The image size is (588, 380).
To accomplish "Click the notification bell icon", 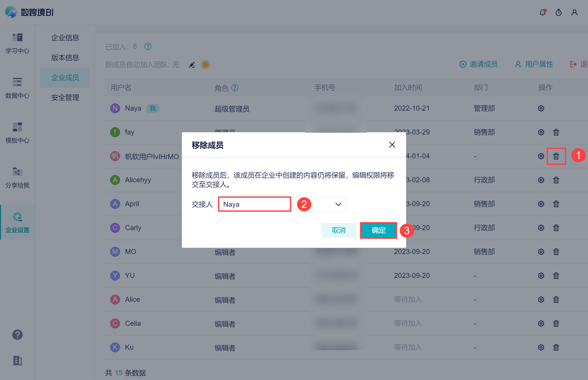I will point(543,12).
